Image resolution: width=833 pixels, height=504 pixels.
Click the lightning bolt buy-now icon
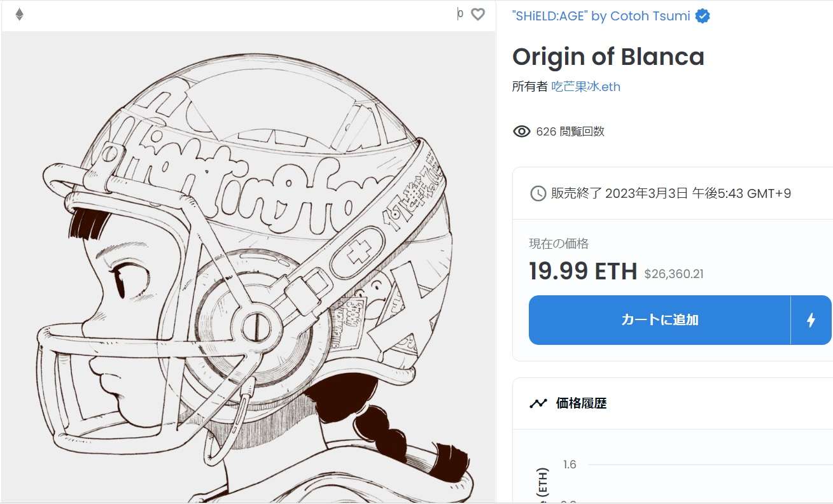(811, 320)
